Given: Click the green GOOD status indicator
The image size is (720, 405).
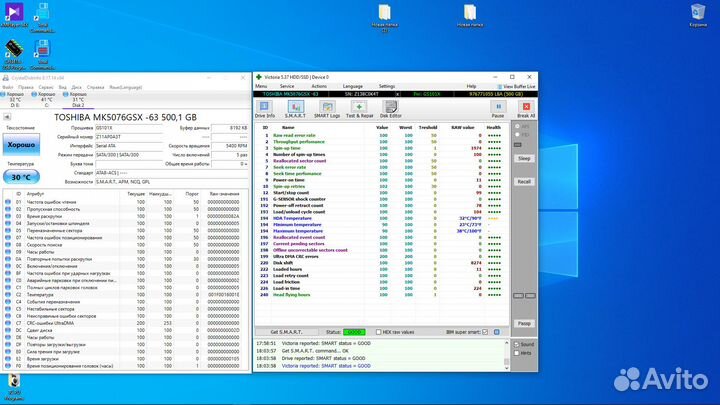Looking at the screenshot, I should pos(354,332).
